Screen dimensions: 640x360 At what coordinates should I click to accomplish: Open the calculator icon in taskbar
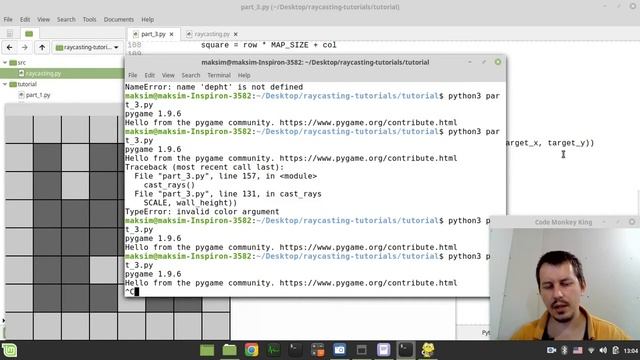[318, 350]
